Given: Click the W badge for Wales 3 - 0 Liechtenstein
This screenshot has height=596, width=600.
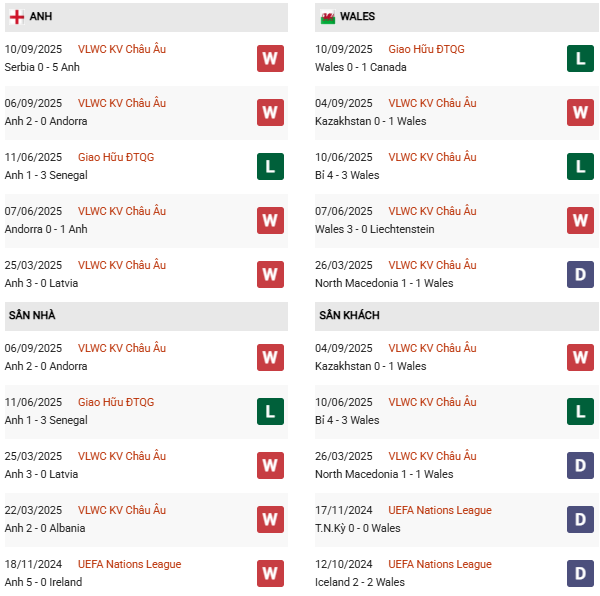Looking at the screenshot, I should coord(581,220).
